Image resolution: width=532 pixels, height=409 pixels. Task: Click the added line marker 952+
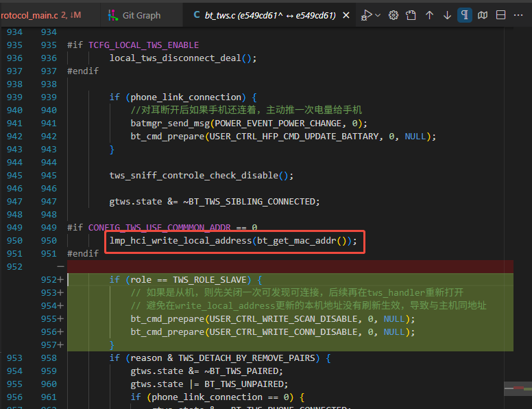(x=52, y=280)
